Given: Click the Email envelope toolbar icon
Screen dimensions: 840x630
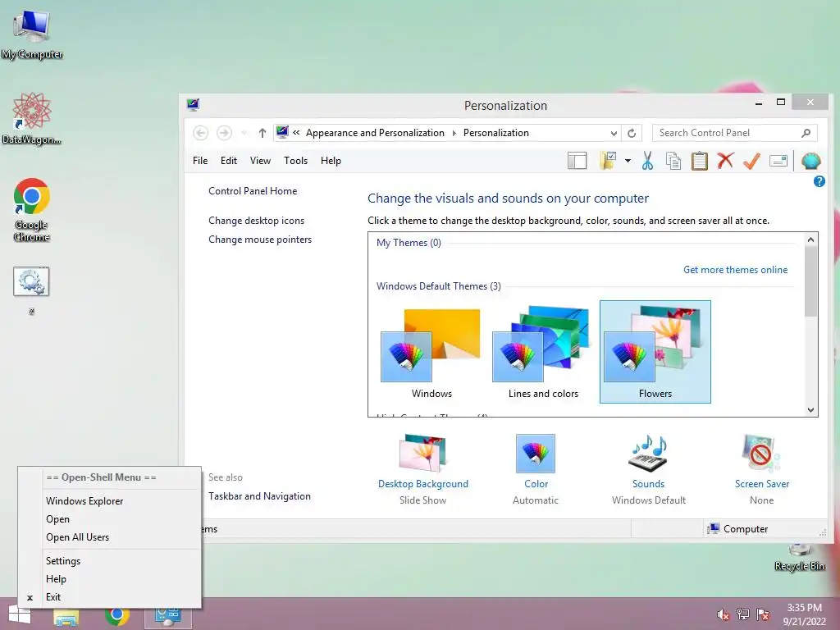Looking at the screenshot, I should (x=778, y=161).
